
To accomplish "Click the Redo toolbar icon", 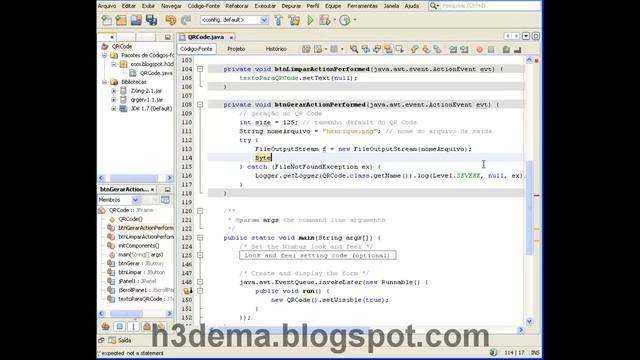I will 186,20.
